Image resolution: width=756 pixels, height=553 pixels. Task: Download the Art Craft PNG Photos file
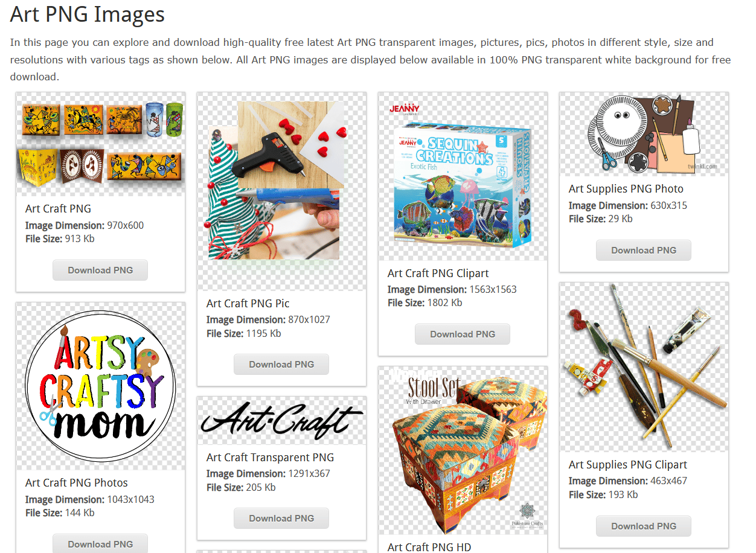tap(100, 544)
